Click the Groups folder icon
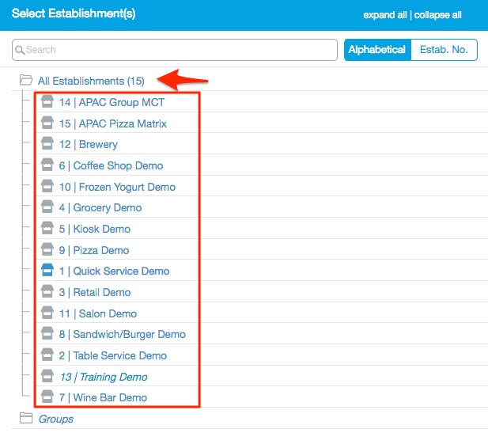This screenshot has height=448, width=488. point(26,419)
